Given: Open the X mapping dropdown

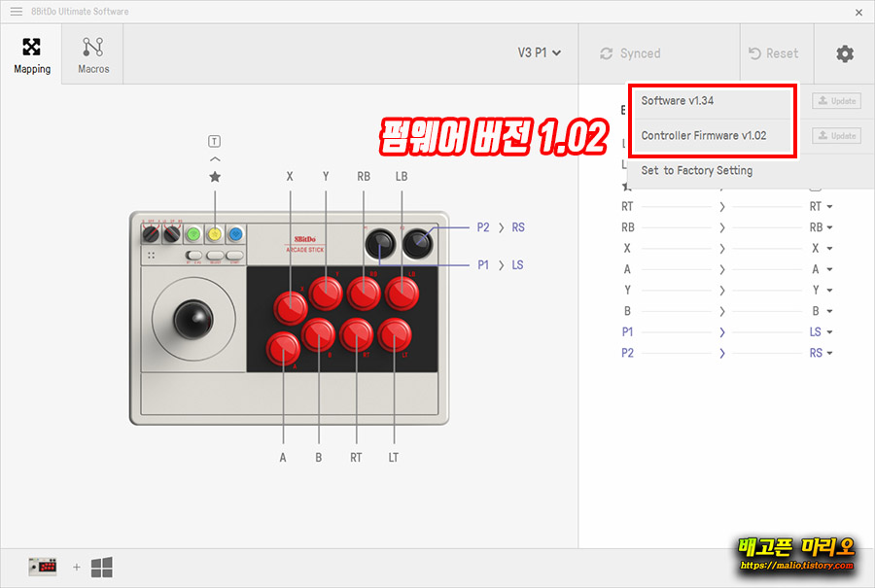Looking at the screenshot, I should coord(822,248).
